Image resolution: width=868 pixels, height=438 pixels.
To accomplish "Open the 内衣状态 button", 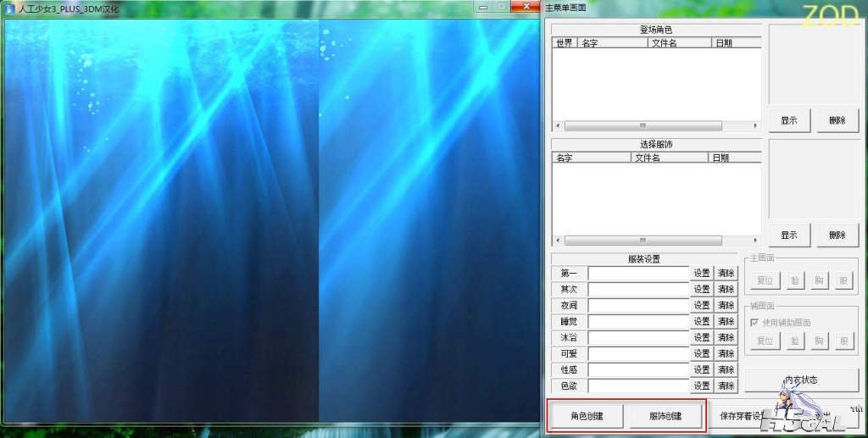I will point(801,380).
